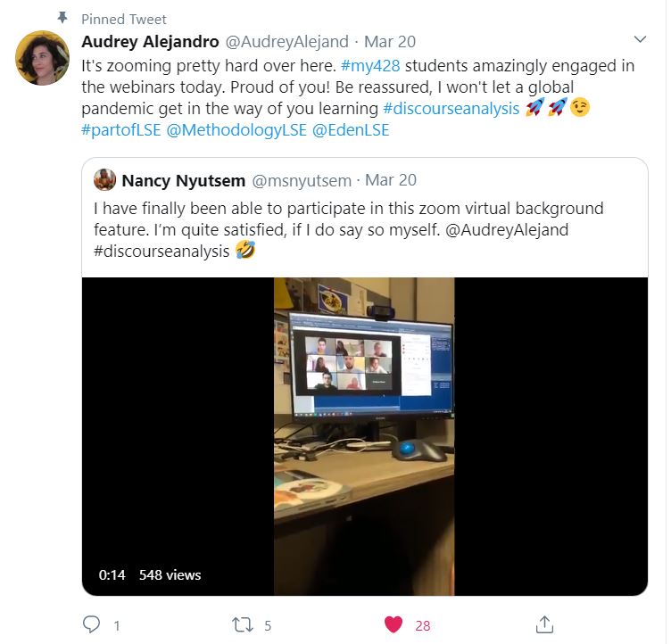Viewport: 671px width, 644px height.
Task: Open the Mar 20 timestamp of Audrey's tweet
Action: pos(390,42)
